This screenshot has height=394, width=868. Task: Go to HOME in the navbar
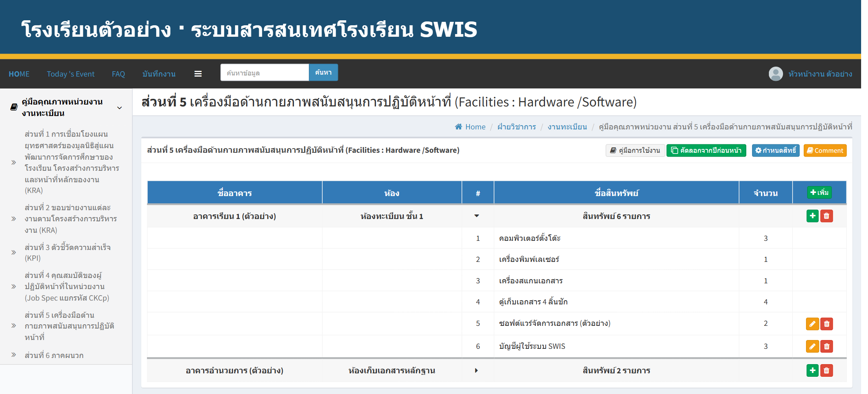(19, 74)
